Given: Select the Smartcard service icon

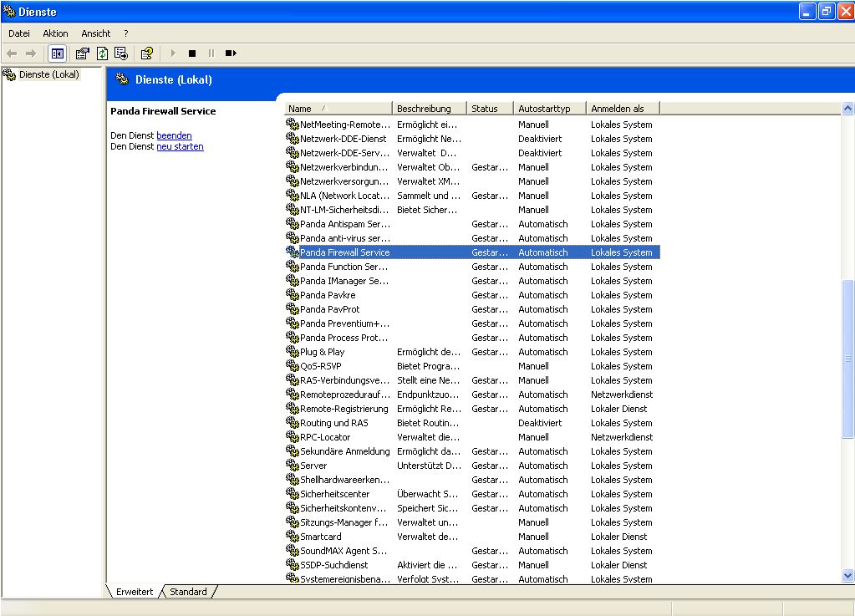Looking at the screenshot, I should click(x=292, y=537).
